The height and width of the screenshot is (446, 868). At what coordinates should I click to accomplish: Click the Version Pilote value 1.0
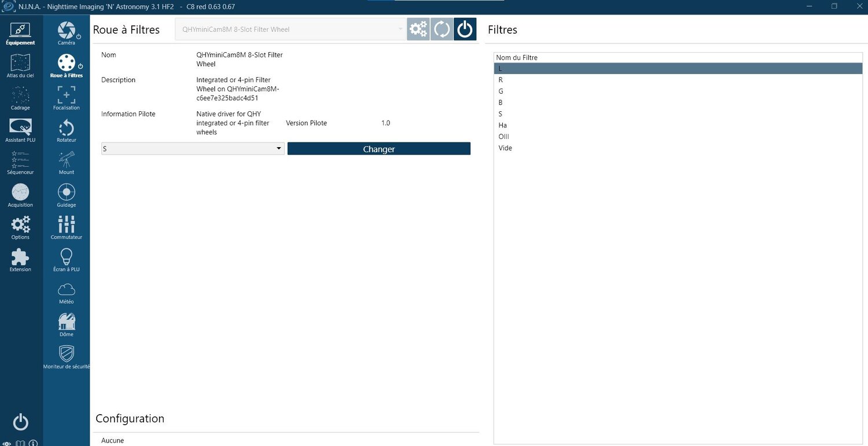(385, 123)
